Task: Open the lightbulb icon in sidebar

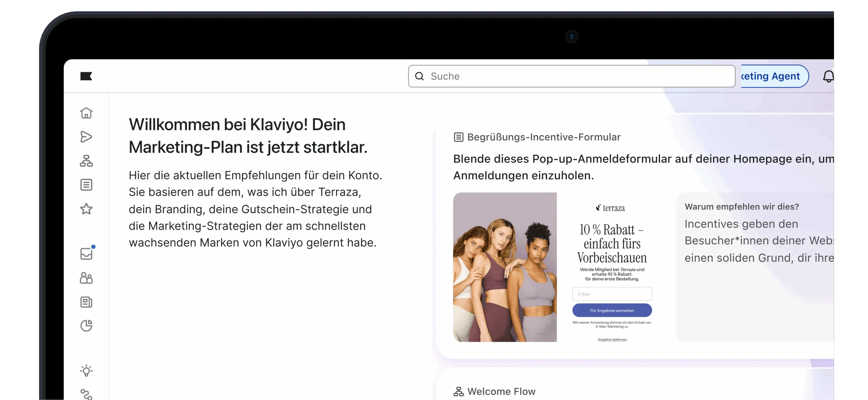Action: tap(86, 371)
